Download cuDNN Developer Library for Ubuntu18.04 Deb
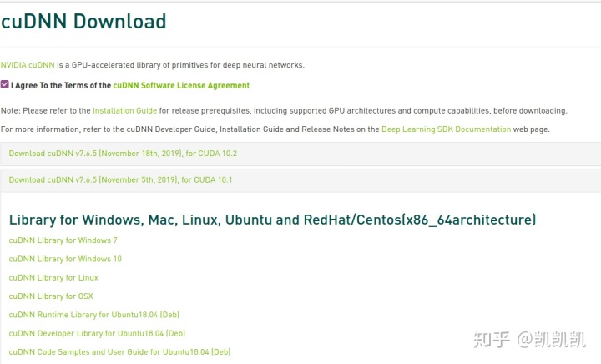601x364 pixels. pyautogui.click(x=97, y=333)
